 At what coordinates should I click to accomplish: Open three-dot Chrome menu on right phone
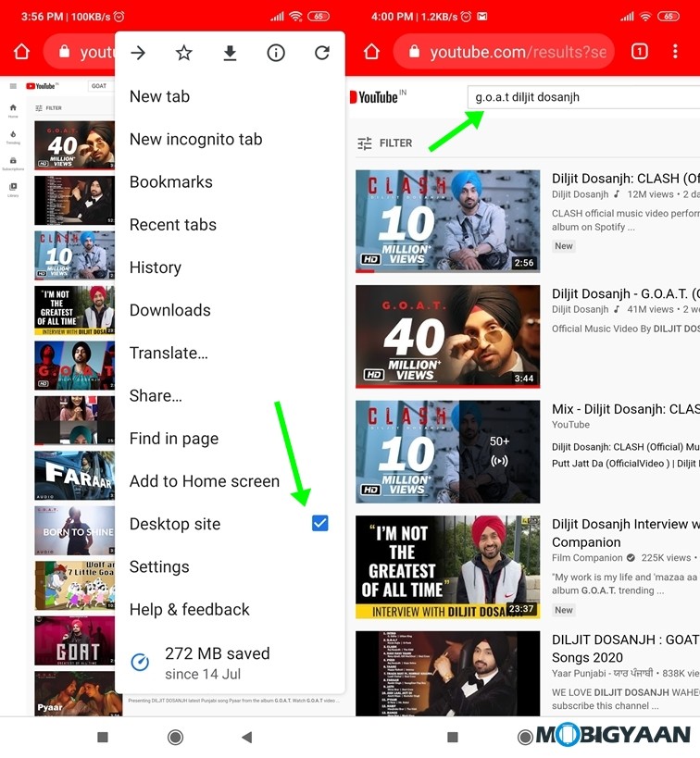pos(675,51)
